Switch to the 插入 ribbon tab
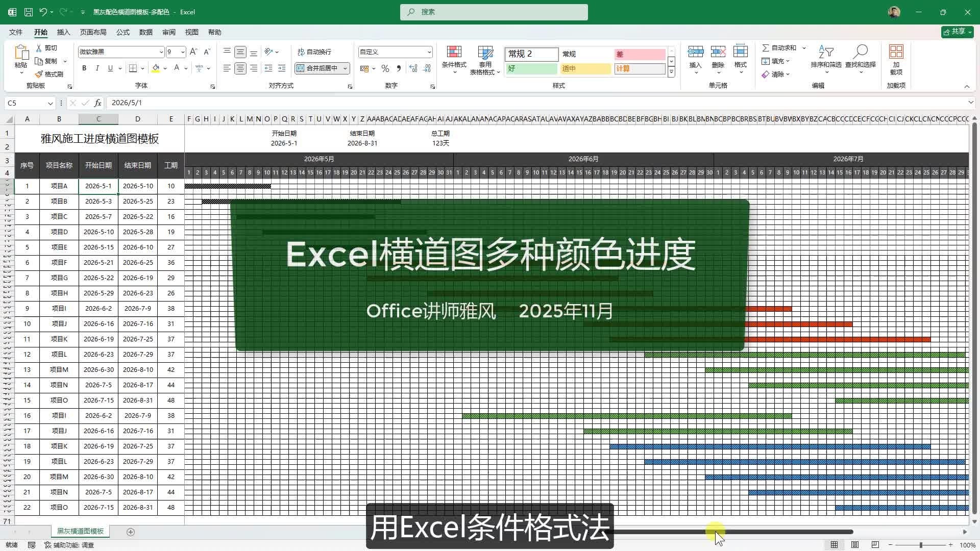This screenshot has width=980, height=551. click(63, 32)
